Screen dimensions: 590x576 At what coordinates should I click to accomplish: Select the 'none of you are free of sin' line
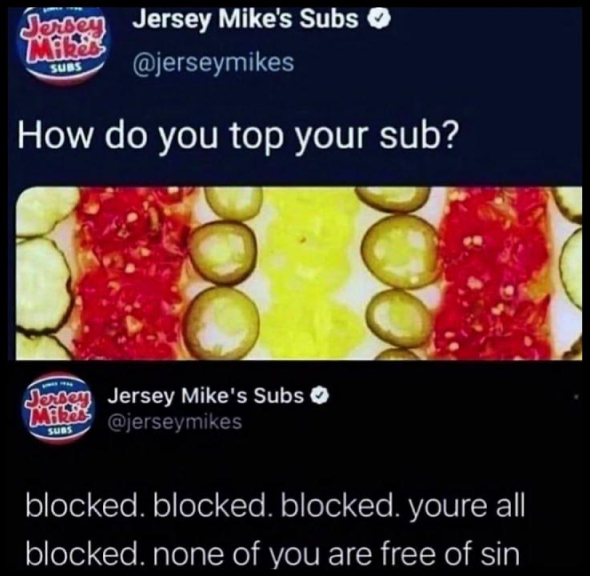coord(337,554)
